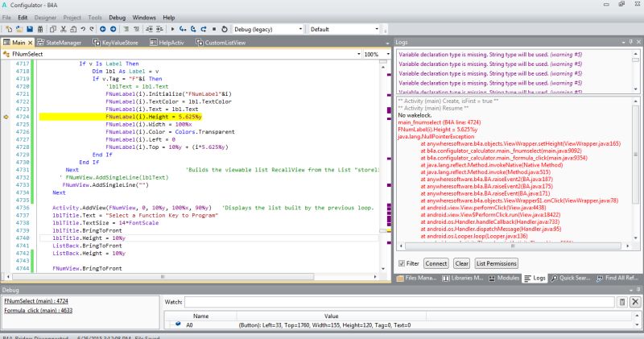Open the Debug menu
Screen dimensions: 644x339
(117, 16)
